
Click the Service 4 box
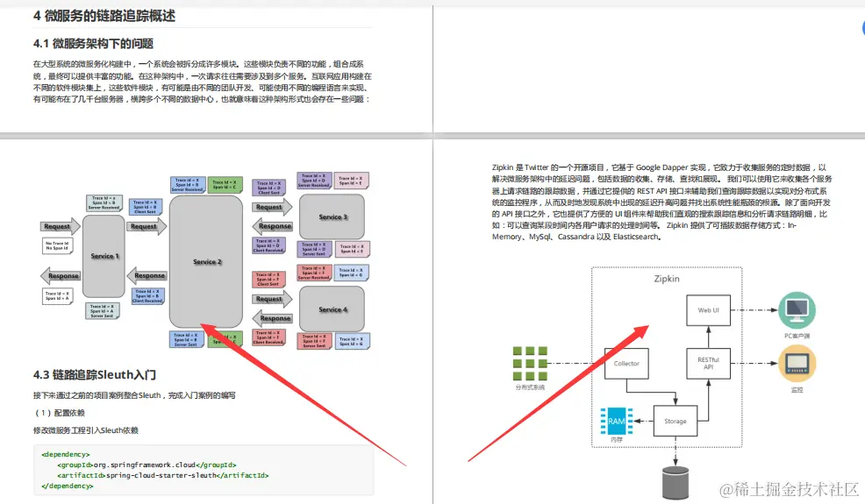[332, 309]
